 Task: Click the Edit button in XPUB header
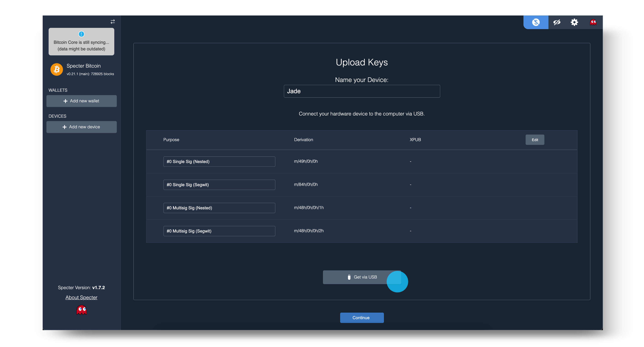[535, 140]
